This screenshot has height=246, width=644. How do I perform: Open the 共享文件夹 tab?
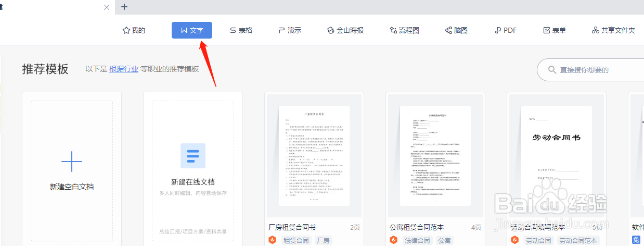tap(614, 30)
